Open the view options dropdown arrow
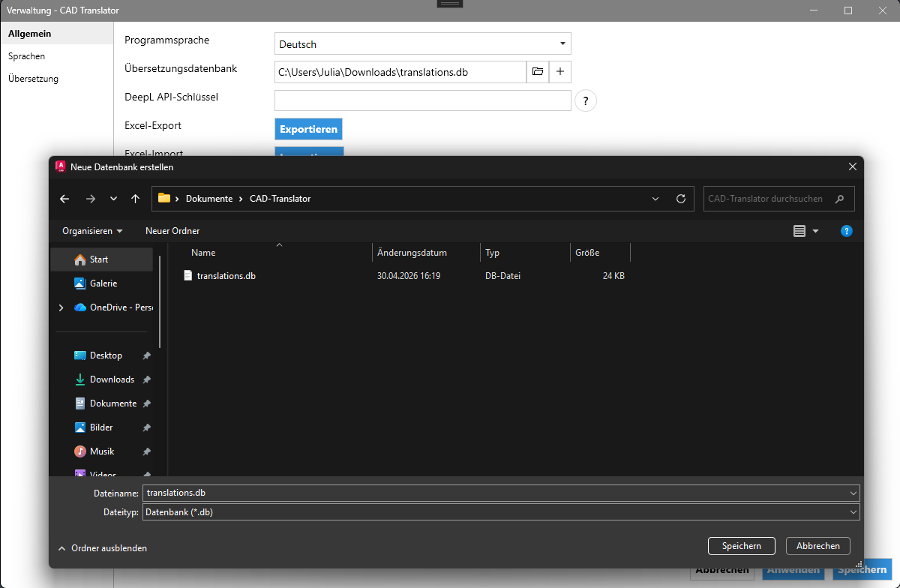This screenshot has width=900, height=588. pyautogui.click(x=816, y=231)
